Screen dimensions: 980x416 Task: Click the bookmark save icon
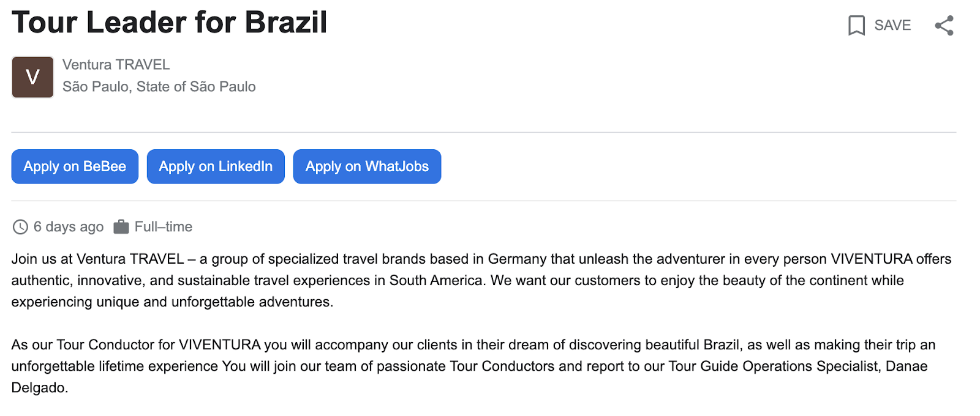point(856,26)
